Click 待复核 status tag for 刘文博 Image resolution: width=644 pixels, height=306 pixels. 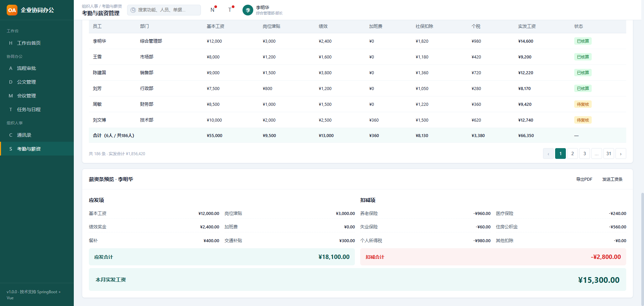[x=583, y=120]
